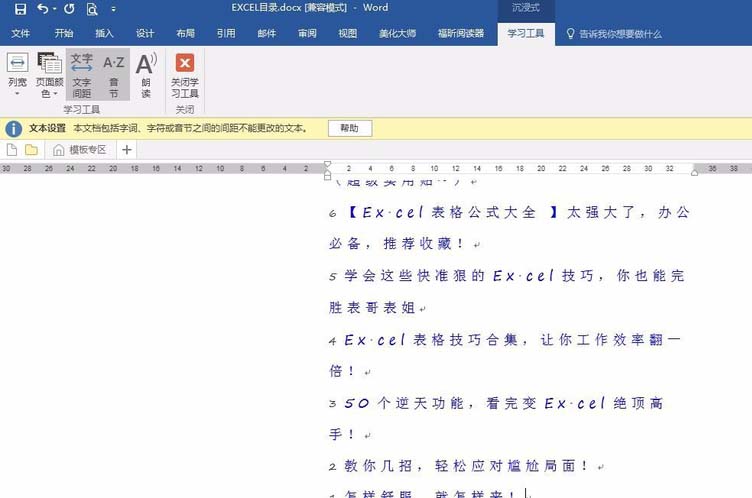Switch to the 引用 tab
This screenshot has height=498, width=752.
click(x=226, y=34)
